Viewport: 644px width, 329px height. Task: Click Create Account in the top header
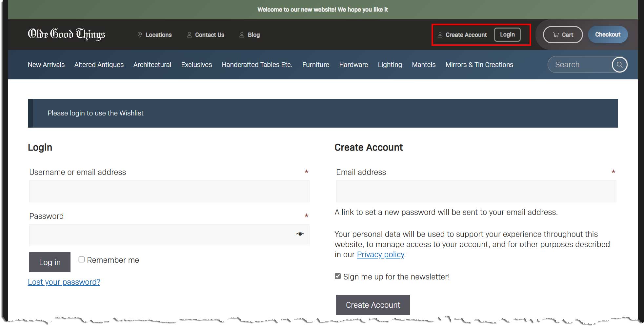click(x=462, y=35)
